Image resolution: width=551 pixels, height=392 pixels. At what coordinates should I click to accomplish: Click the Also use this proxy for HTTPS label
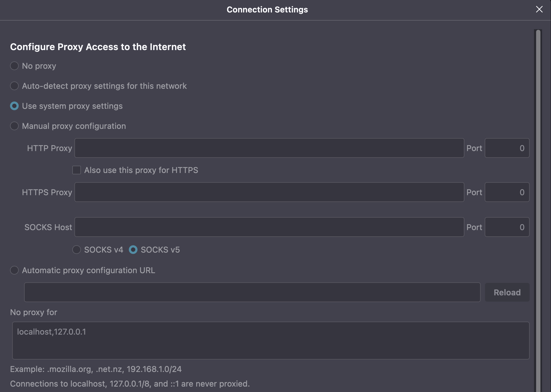pyautogui.click(x=141, y=170)
